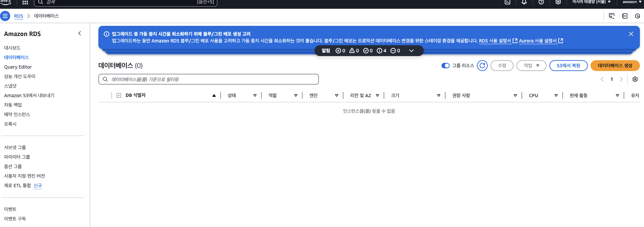
Task: Open the 작업 actions dropdown
Action: coord(531,66)
